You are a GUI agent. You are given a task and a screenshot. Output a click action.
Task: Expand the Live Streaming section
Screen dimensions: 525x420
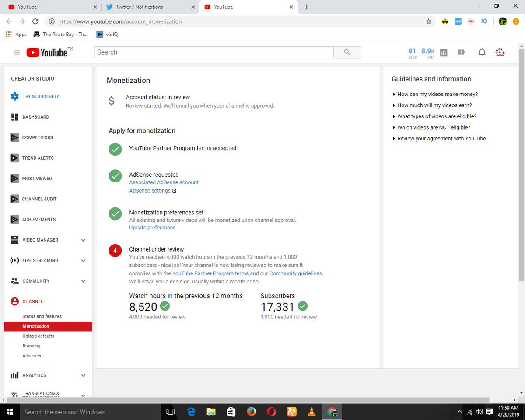pyautogui.click(x=83, y=261)
